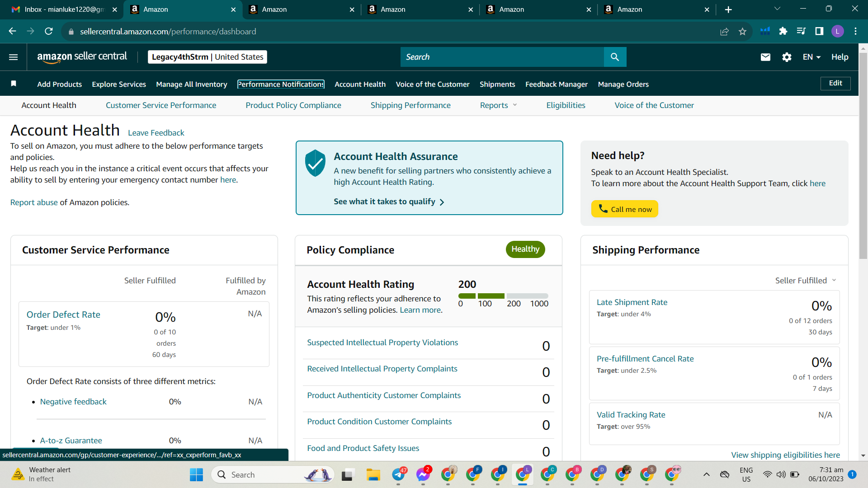Click the Healthy status badge
The width and height of the screenshot is (868, 488).
pyautogui.click(x=525, y=249)
